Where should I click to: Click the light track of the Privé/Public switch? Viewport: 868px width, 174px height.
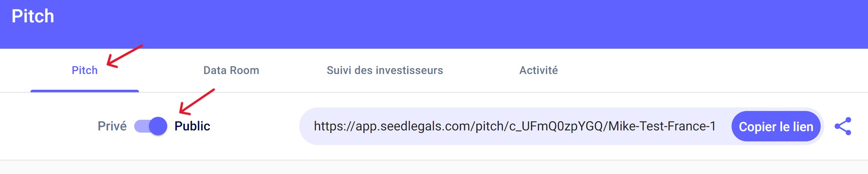141,126
